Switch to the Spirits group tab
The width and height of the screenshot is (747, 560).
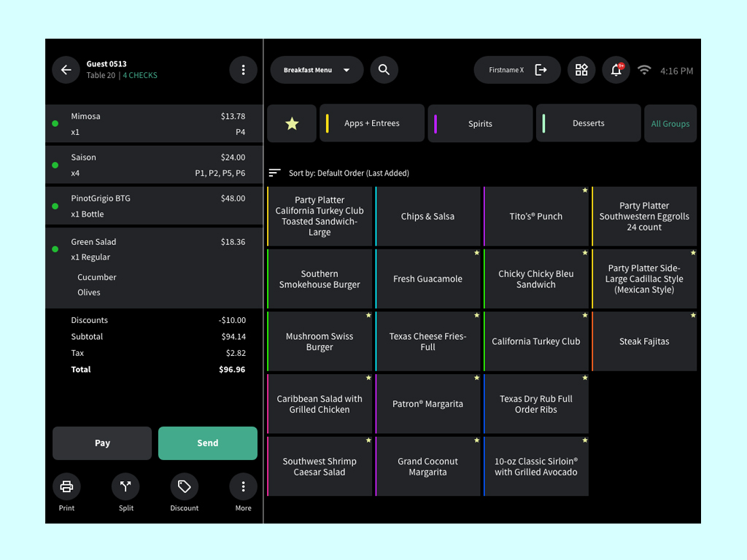point(480,123)
